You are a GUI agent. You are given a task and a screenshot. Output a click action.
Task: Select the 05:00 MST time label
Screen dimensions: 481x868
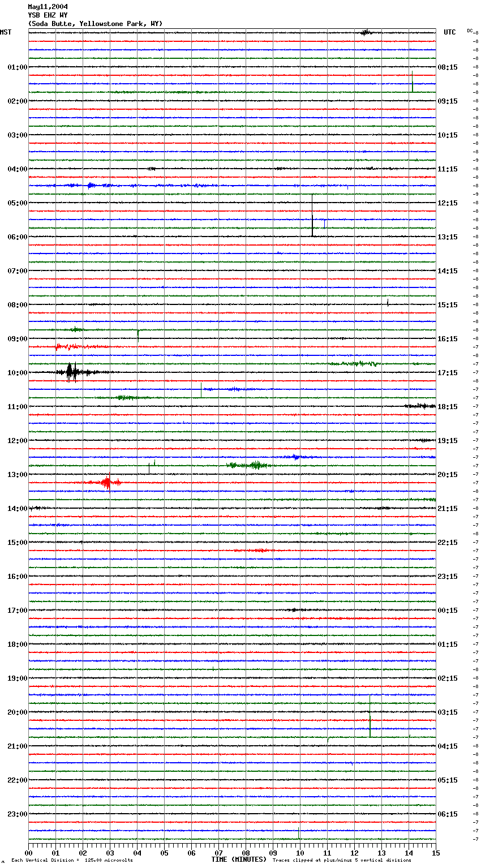pos(18,203)
